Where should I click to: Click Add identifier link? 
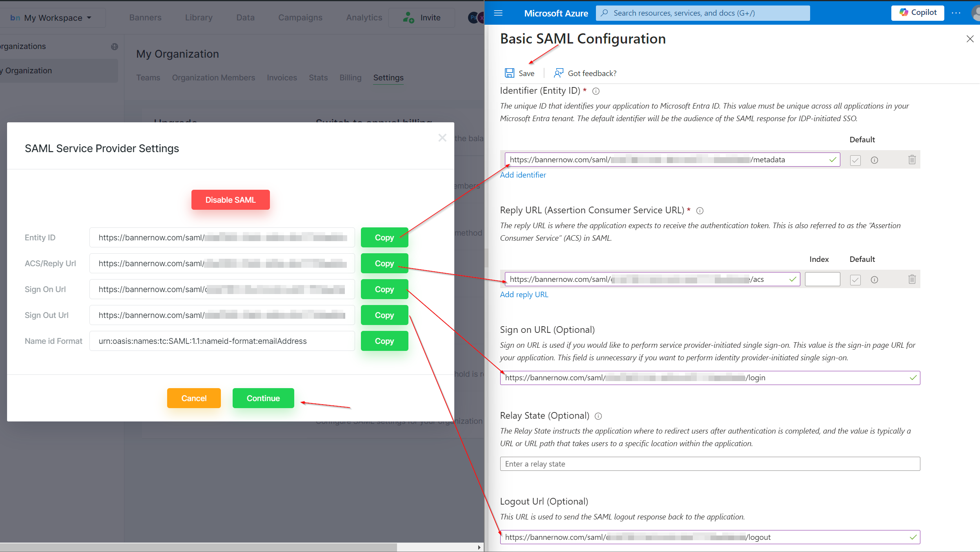[523, 175]
